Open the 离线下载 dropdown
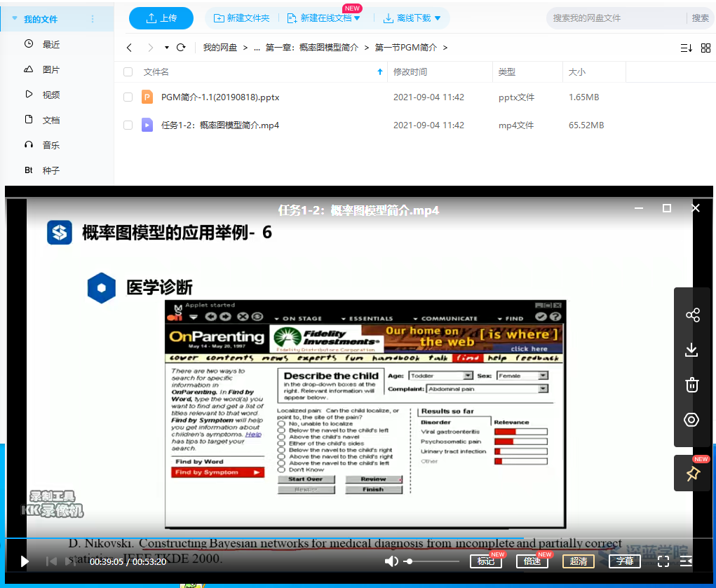716x588 pixels. click(412, 18)
